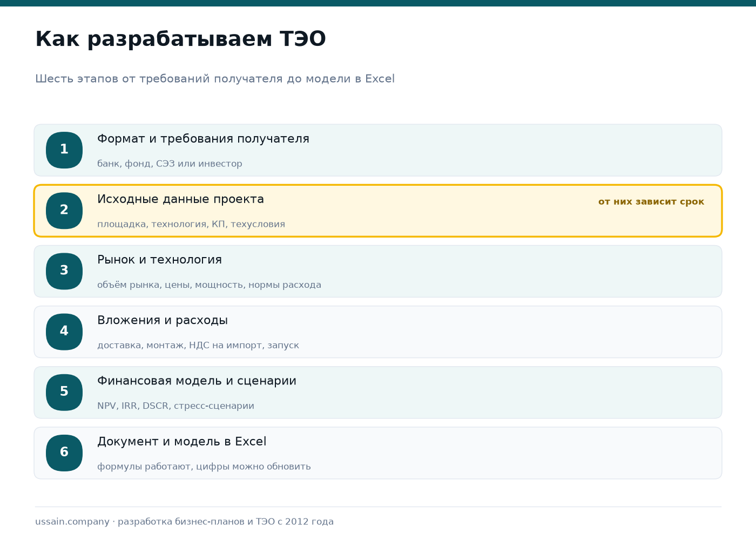This screenshot has height=540, width=756.
Task: Select "Вложения и расходы" step title
Action: coord(163,320)
